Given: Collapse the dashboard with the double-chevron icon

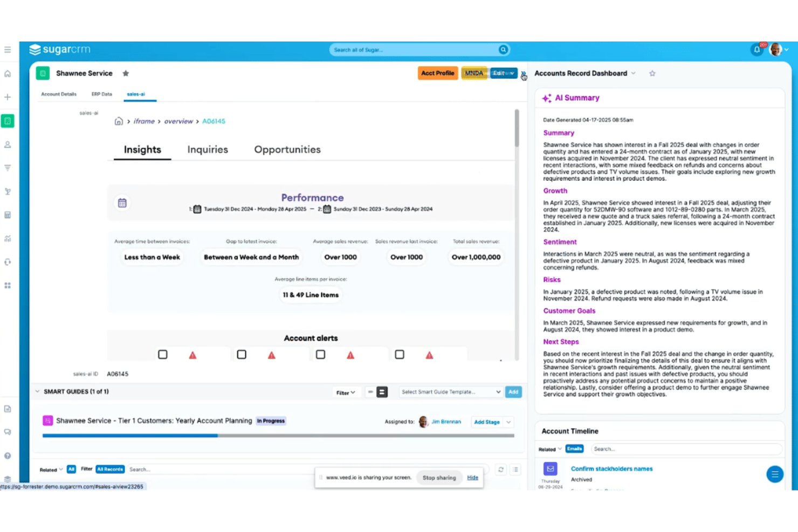Looking at the screenshot, I should pos(523,74).
